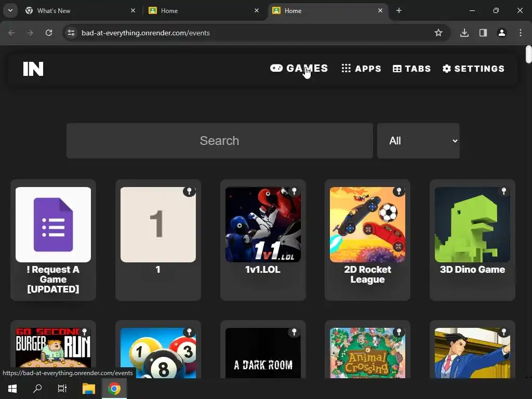Open the tab search dropdown

pyautogui.click(x=10, y=10)
